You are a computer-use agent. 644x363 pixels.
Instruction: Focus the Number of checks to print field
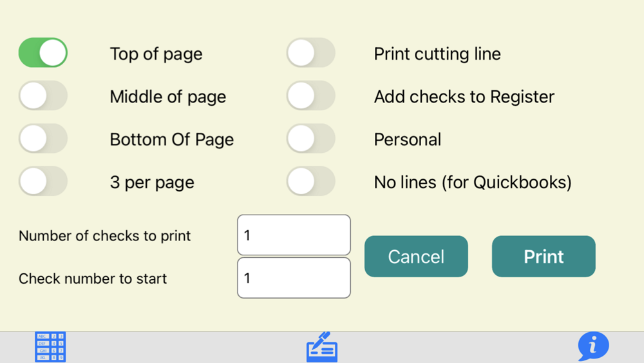click(294, 235)
